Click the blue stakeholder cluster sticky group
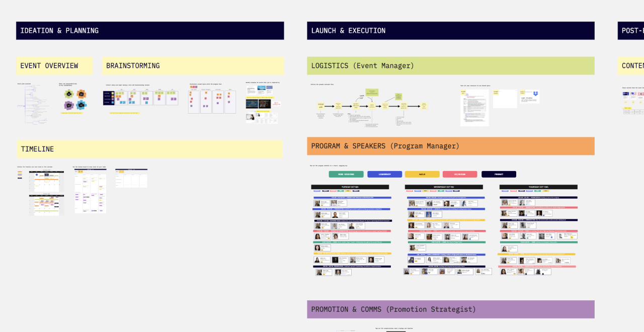 [82, 105]
